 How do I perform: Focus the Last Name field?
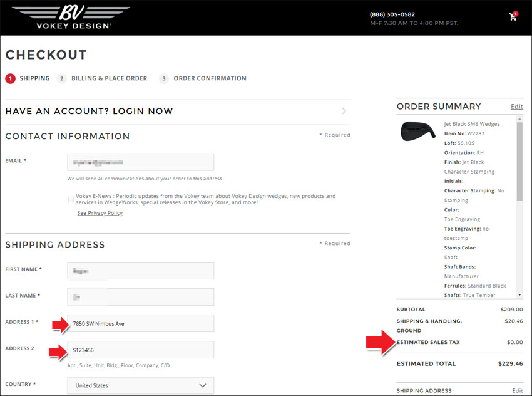point(140,297)
